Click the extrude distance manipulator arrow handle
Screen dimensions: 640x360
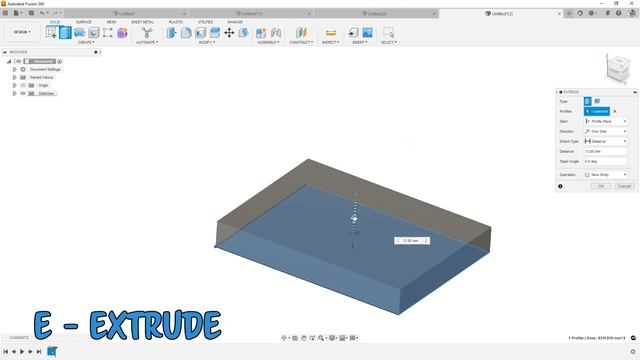tap(355, 219)
